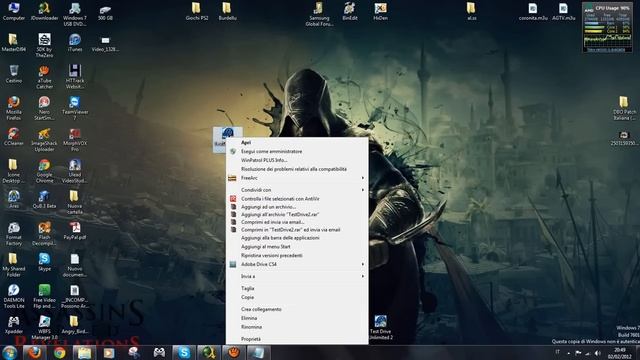Launch the Mozilla Firefox desktop shortcut
The height and width of the screenshot is (360, 640).
(x=13, y=108)
